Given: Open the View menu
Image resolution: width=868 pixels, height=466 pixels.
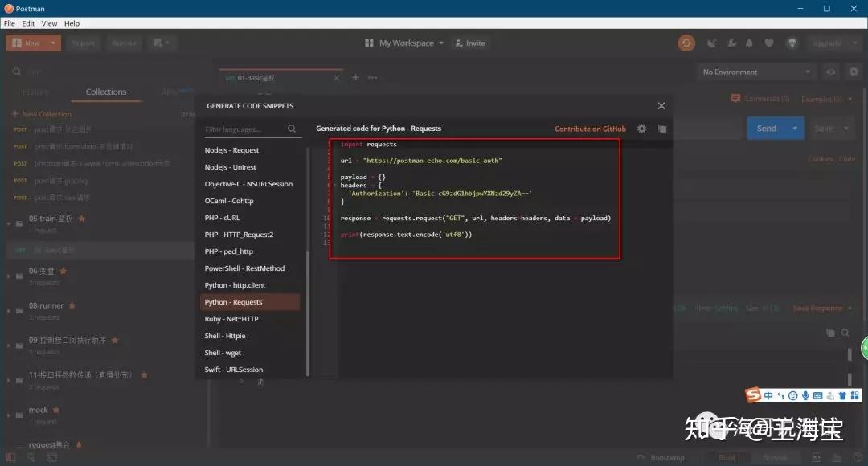Looking at the screenshot, I should coord(49,23).
